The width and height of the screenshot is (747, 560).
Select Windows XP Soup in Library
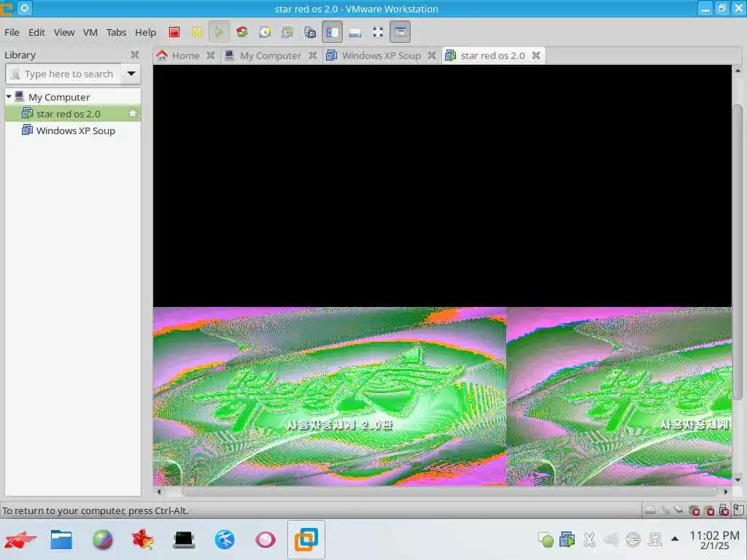point(73,131)
